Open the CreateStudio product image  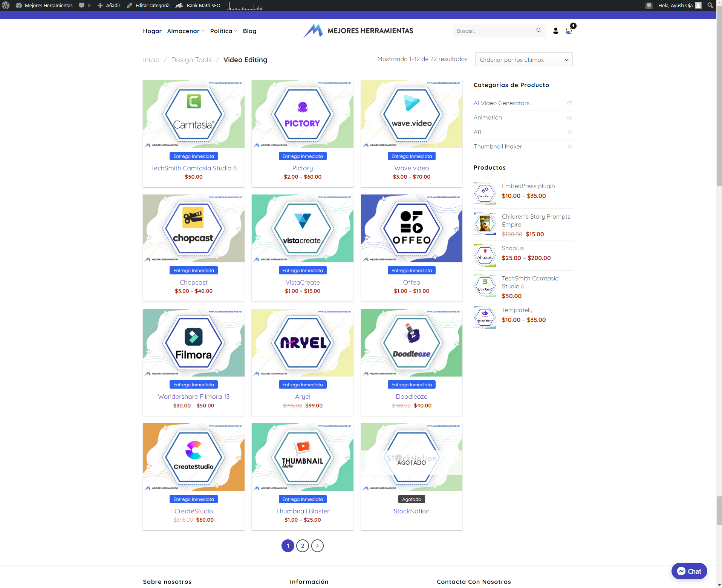pos(194,457)
